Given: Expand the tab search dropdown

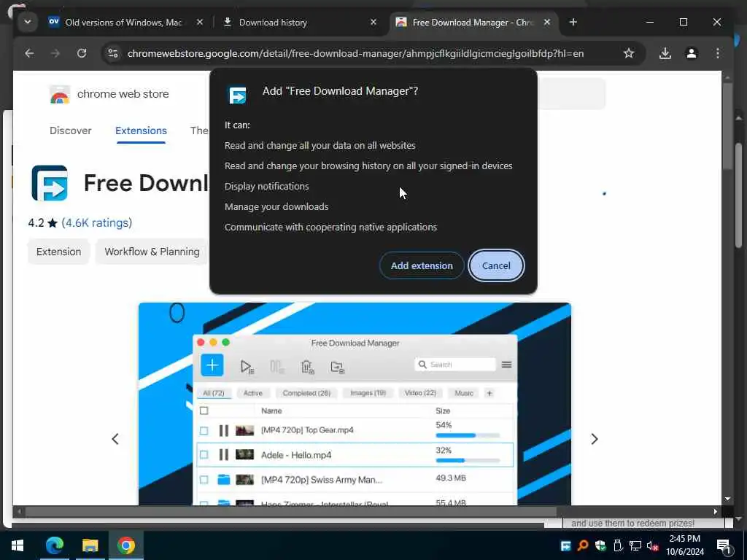Looking at the screenshot, I should click(28, 22).
